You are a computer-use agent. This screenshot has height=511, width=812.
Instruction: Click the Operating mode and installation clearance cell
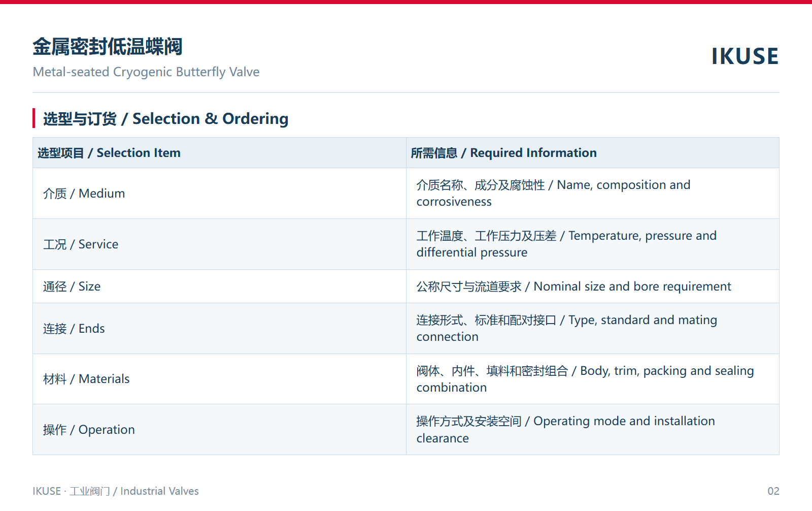(x=593, y=430)
